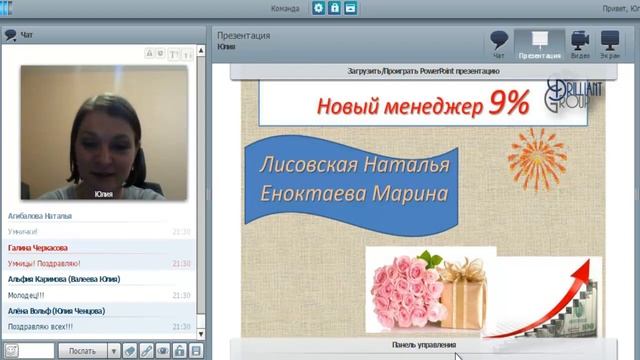
Task: Open the emoticon smiley picker
Action: [11, 351]
